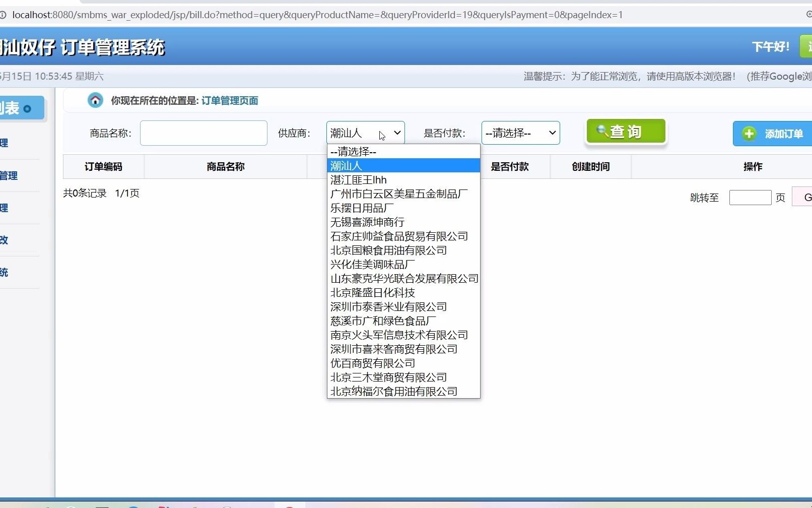The image size is (812, 508).
Task: Select 北京隆盛日化科技 supplier
Action: click(x=403, y=292)
